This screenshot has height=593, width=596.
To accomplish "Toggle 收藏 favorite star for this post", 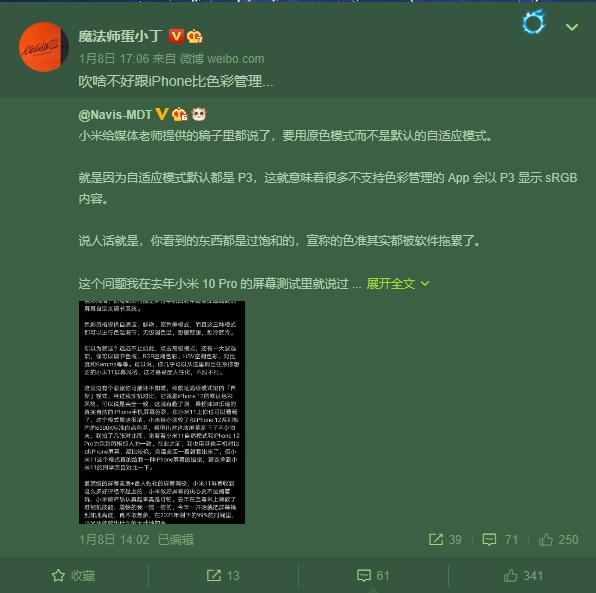I will [x=74, y=576].
